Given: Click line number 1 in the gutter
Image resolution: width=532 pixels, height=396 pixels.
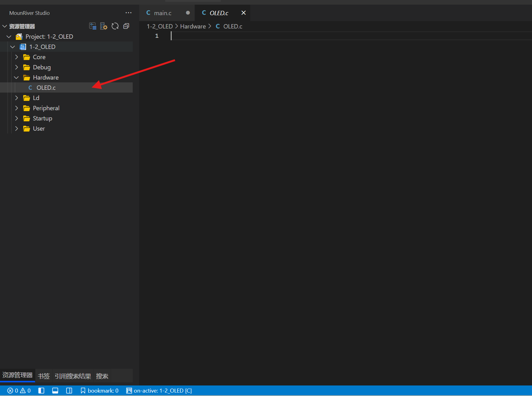Looking at the screenshot, I should click(x=157, y=36).
